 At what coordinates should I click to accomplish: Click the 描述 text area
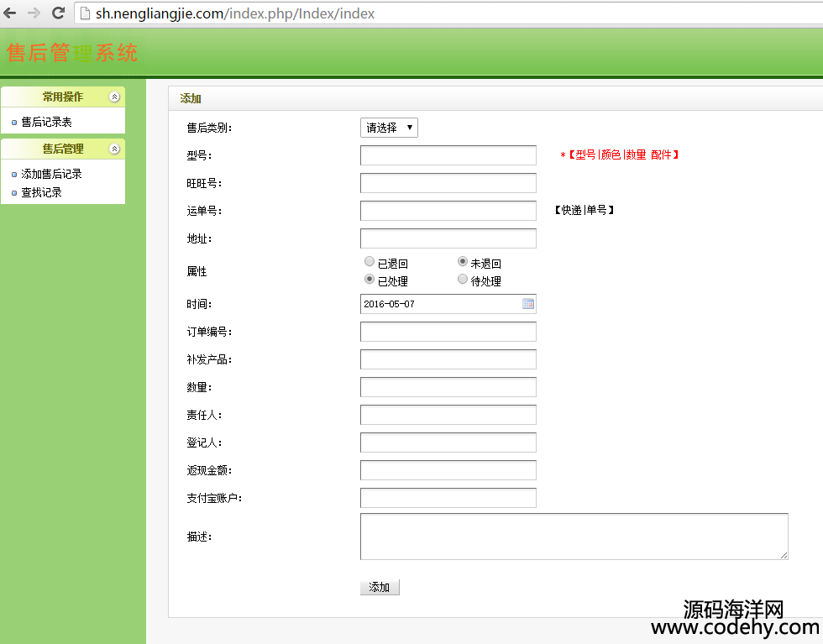(574, 536)
